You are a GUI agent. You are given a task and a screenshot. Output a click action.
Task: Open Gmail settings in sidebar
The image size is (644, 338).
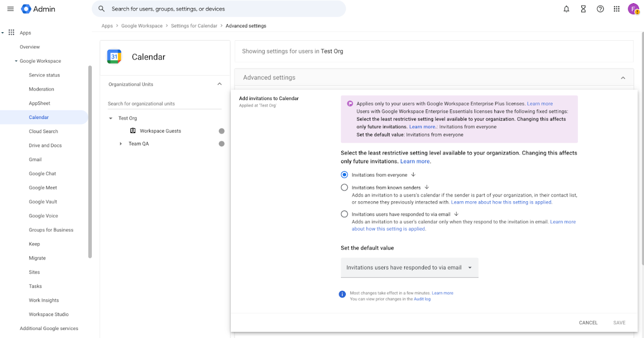pyautogui.click(x=35, y=159)
